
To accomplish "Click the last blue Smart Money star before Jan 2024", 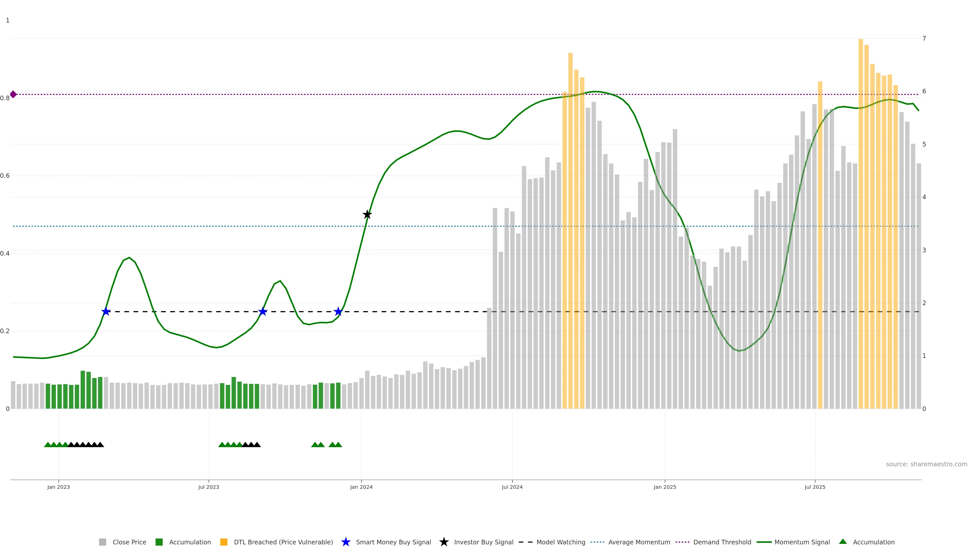I will [338, 312].
